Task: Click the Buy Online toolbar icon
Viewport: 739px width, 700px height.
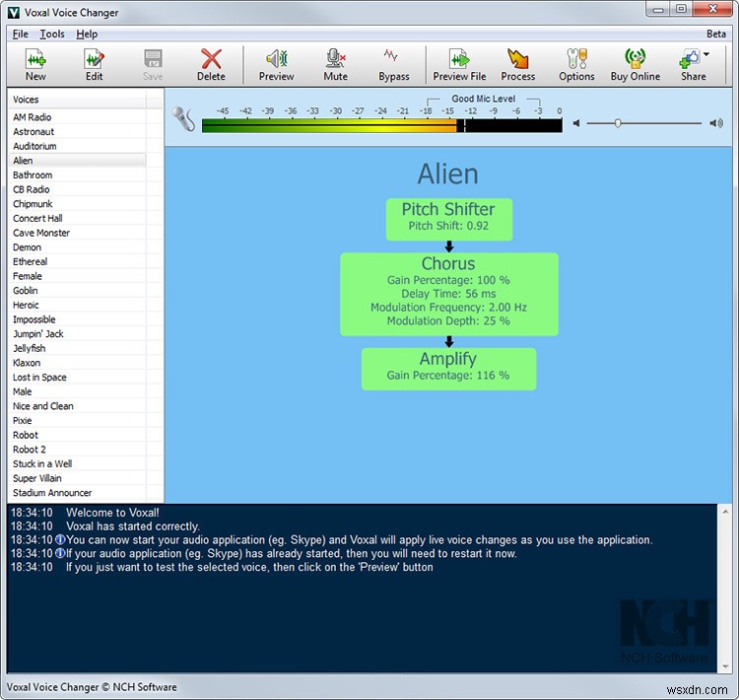Action: point(635,64)
